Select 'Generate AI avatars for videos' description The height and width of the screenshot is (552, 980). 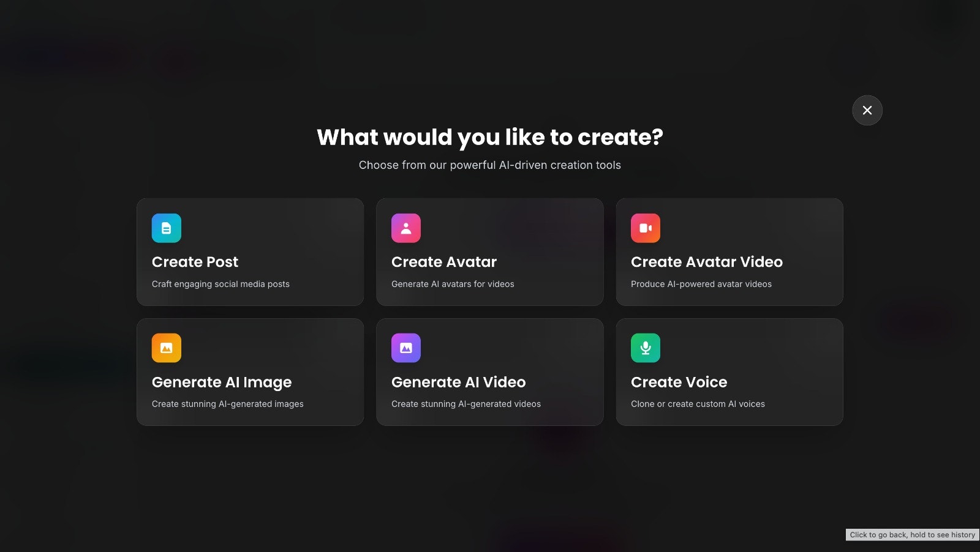pyautogui.click(x=453, y=284)
